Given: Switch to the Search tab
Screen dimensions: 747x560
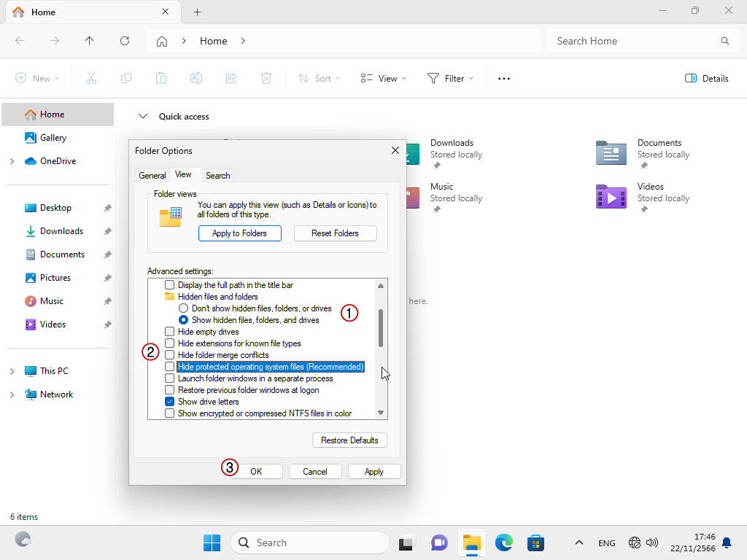Looking at the screenshot, I should point(217,176).
